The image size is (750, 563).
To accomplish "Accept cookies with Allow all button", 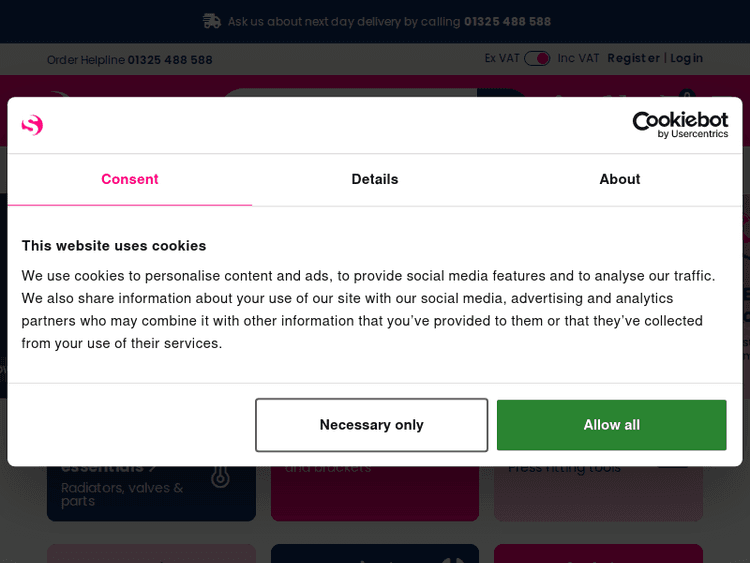I will 611,425.
